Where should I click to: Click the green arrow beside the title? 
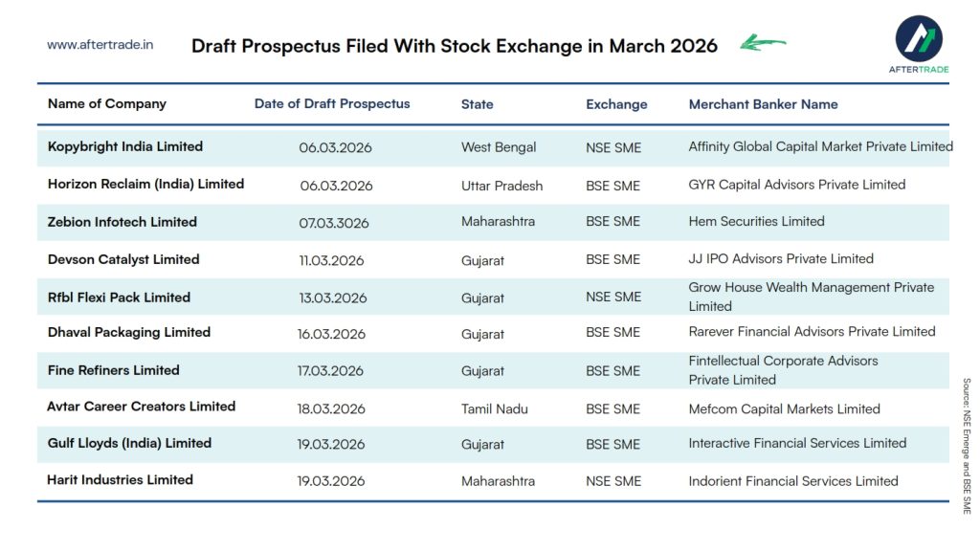coord(763,43)
